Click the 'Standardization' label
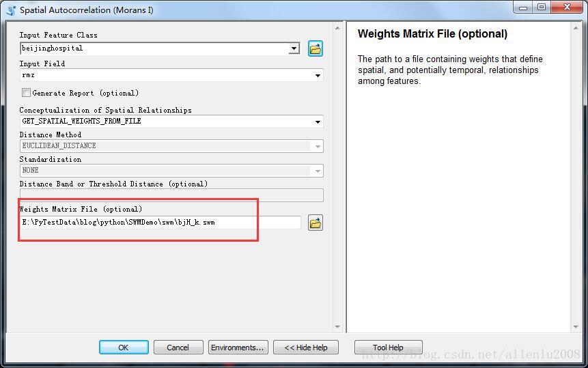Image resolution: width=588 pixels, height=368 pixels. pyautogui.click(x=51, y=159)
